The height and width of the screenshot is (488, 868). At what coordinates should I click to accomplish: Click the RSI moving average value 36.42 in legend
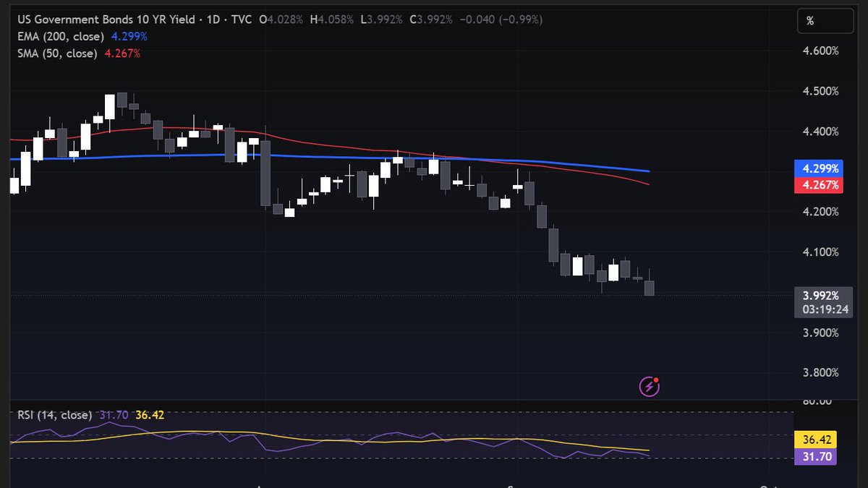[148, 415]
